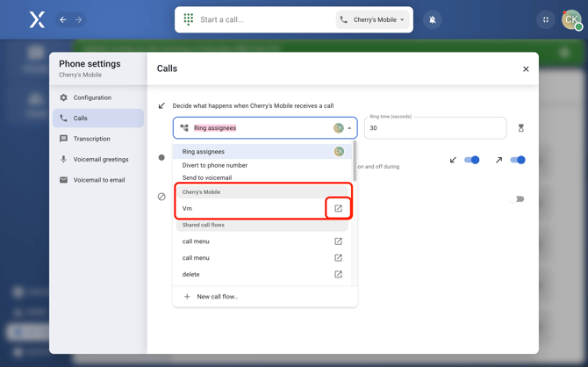Open the Vm call flow edit icon
Image resolution: width=588 pixels, height=367 pixels.
point(338,208)
